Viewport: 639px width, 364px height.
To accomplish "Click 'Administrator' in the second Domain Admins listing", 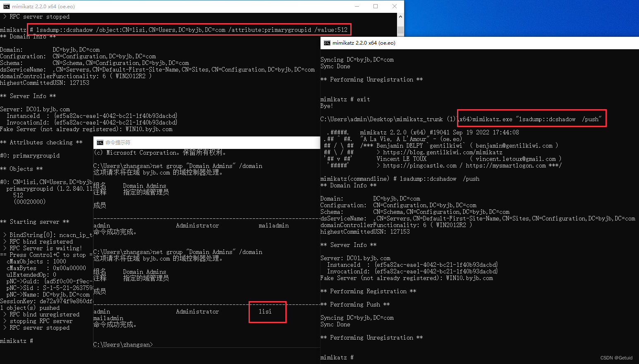I will [197, 311].
